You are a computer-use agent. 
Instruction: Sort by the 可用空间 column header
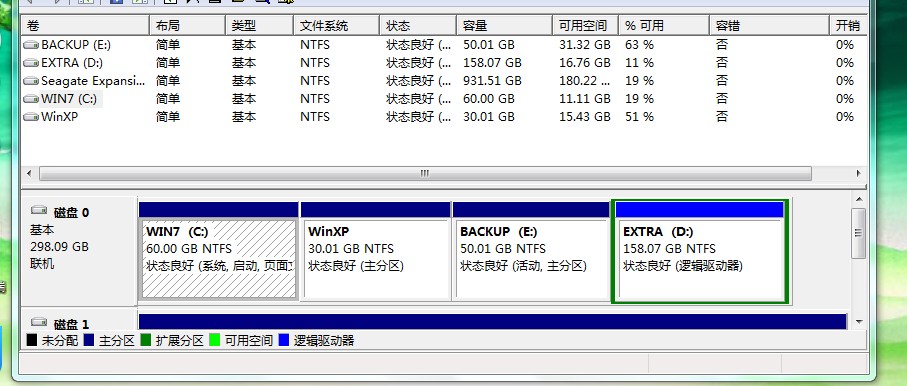click(585, 25)
